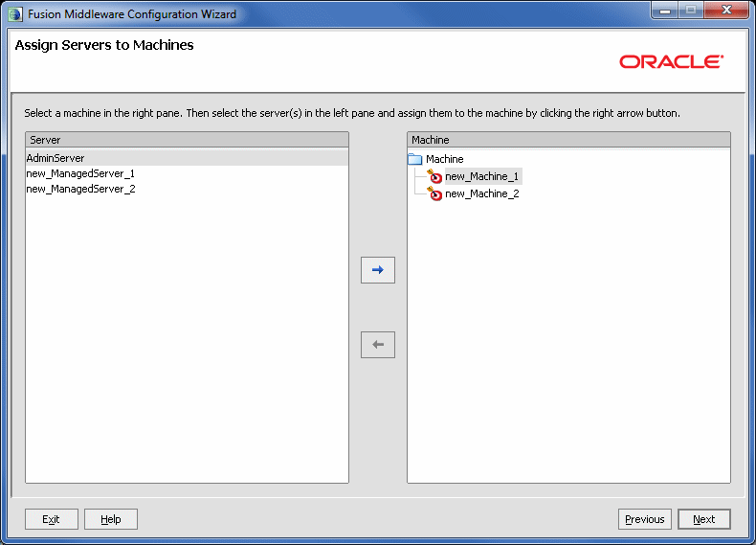Click the new_Machine_1 machine icon

434,176
